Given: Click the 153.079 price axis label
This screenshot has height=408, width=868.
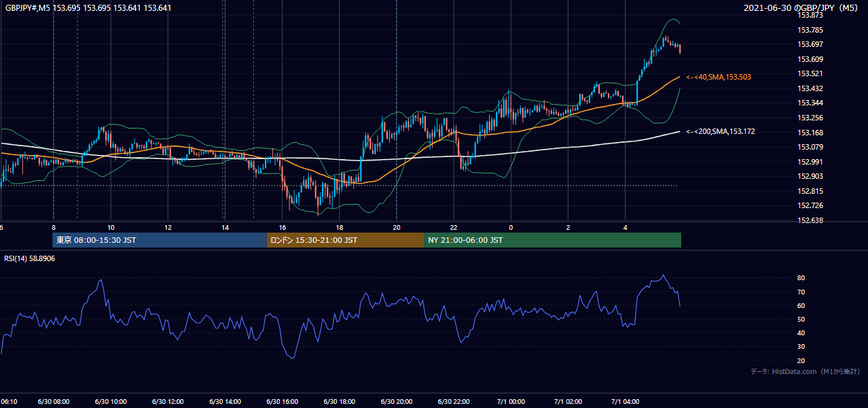Looking at the screenshot, I should [x=810, y=147].
